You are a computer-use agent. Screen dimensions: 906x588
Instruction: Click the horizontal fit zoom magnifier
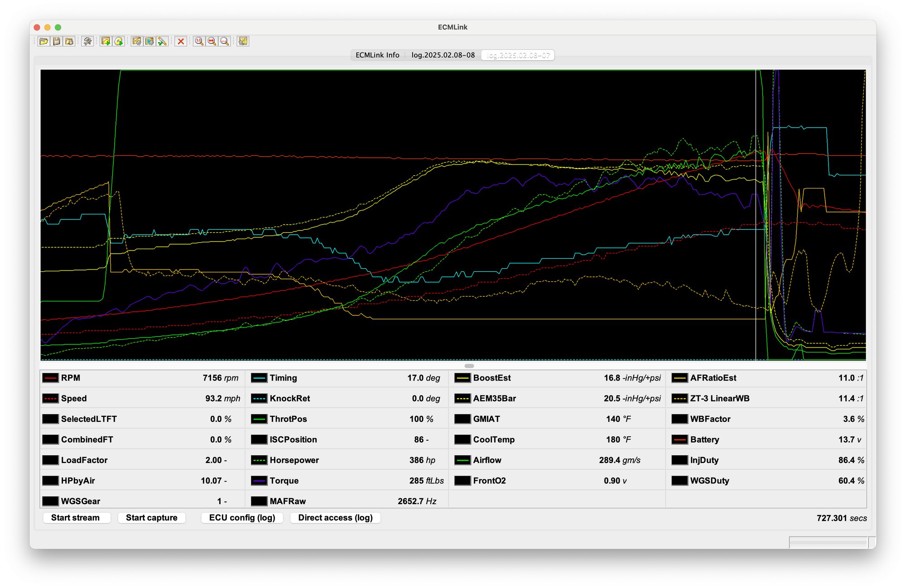212,41
